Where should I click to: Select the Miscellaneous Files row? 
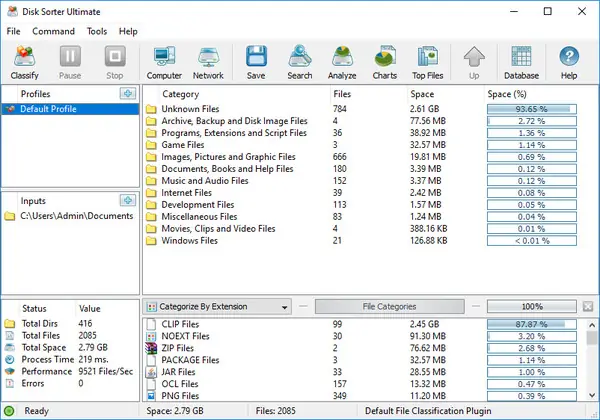click(x=362, y=217)
